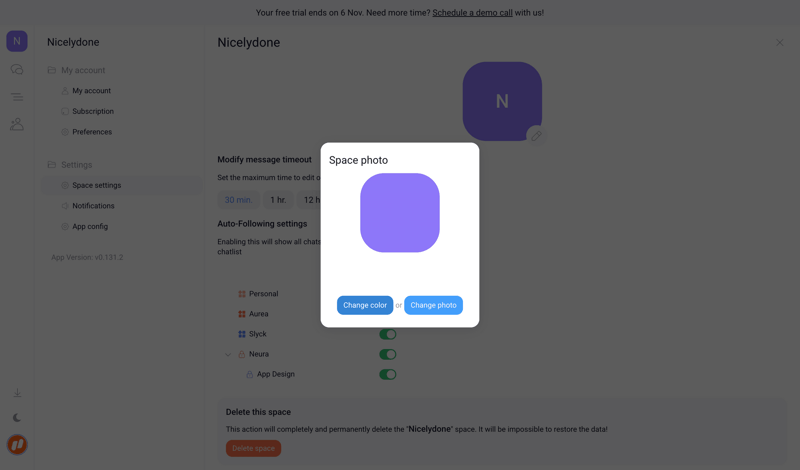Click the download icon in left rail
This screenshot has width=800, height=470.
(x=17, y=393)
